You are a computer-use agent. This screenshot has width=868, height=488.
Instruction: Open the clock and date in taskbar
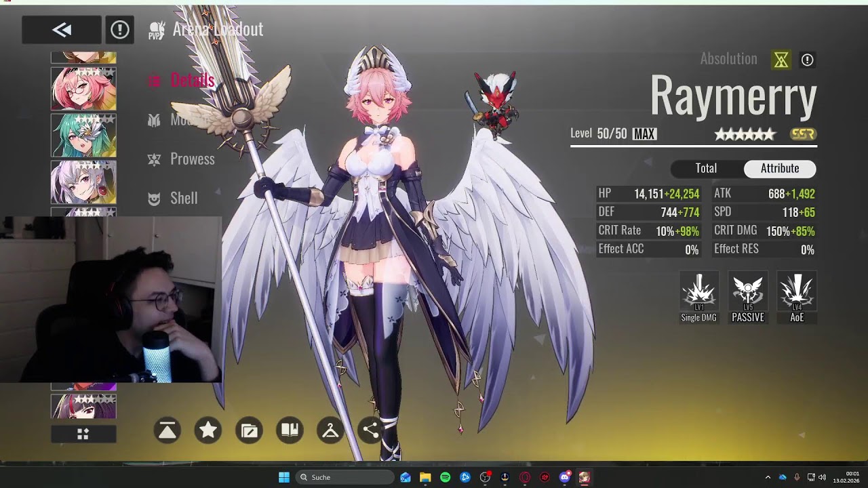(x=846, y=477)
